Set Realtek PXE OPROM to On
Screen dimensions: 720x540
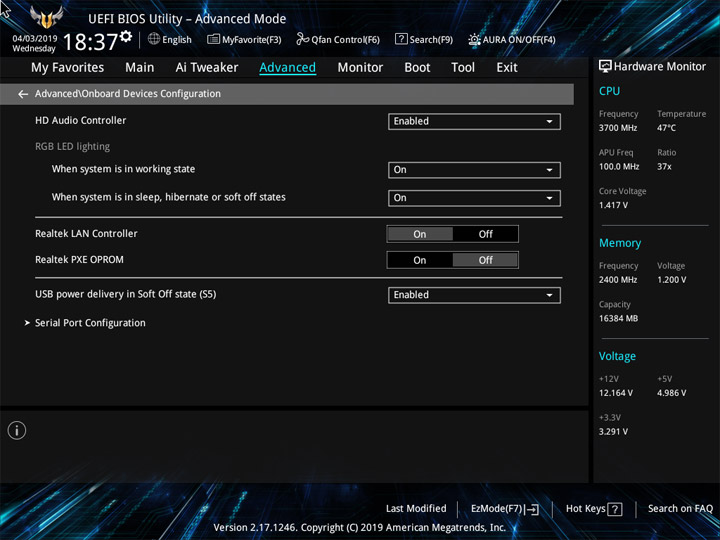click(420, 260)
